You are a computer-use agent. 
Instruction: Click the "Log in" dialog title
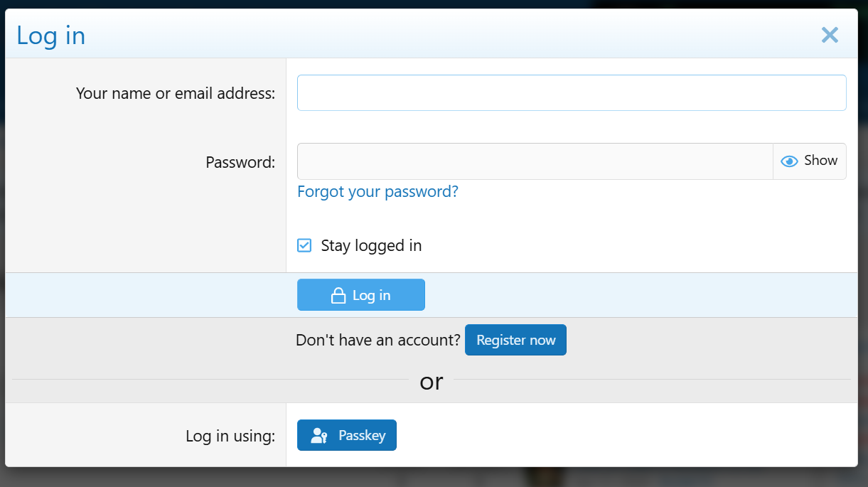tap(51, 36)
